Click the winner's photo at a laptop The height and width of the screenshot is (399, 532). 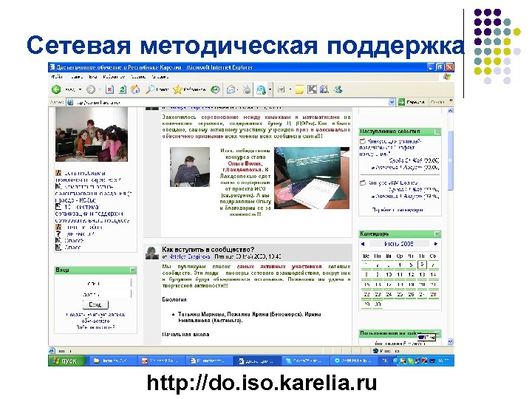(190, 167)
